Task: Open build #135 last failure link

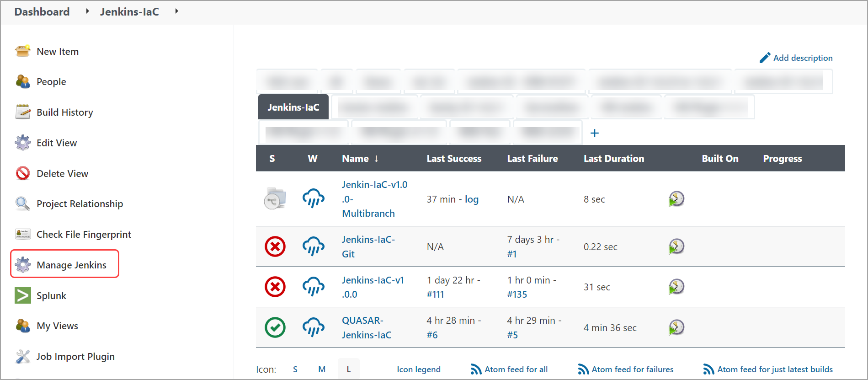Action: [x=517, y=294]
